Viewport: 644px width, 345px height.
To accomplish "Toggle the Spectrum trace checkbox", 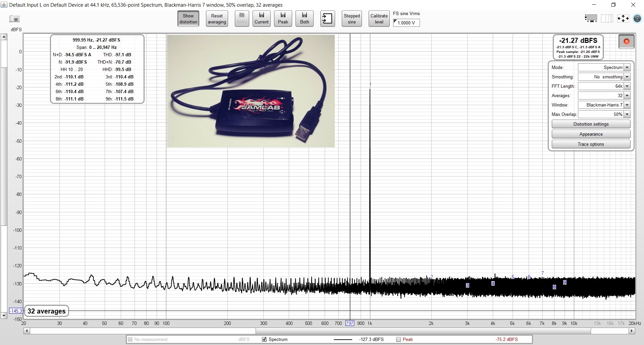I will pos(264,339).
